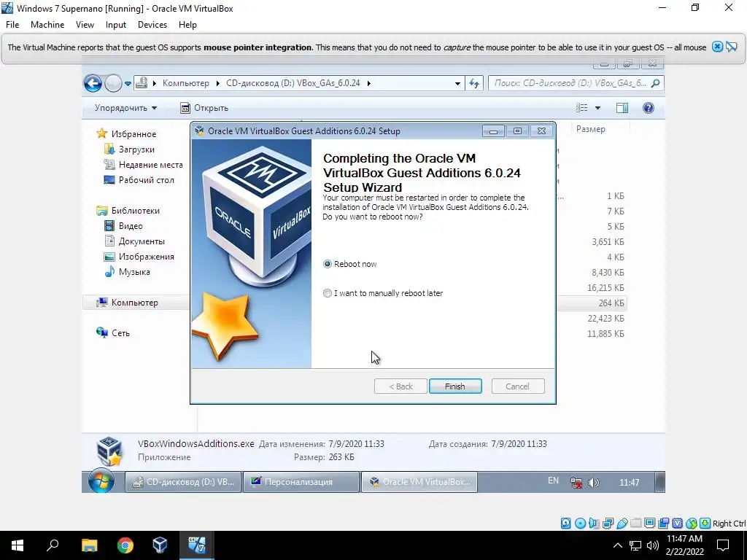The image size is (747, 560).
Task: Click the guest tray volume speaker icon
Action: pos(593,483)
